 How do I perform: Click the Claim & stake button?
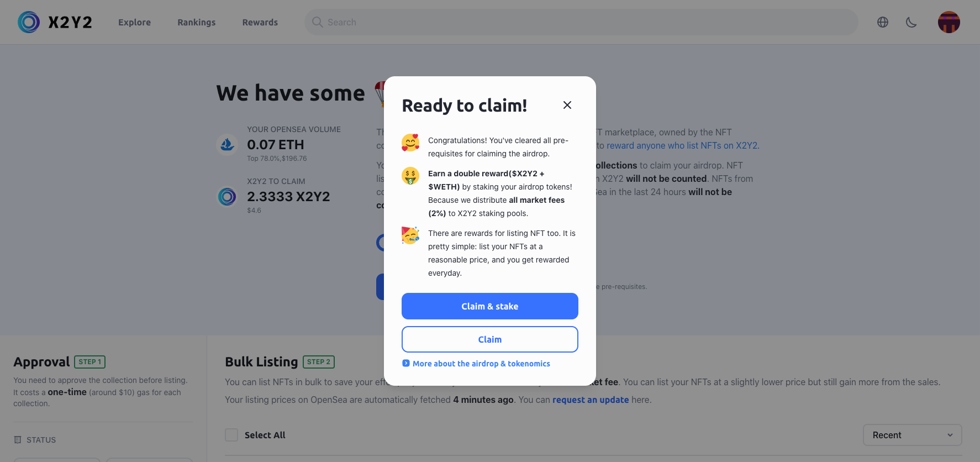pos(490,306)
